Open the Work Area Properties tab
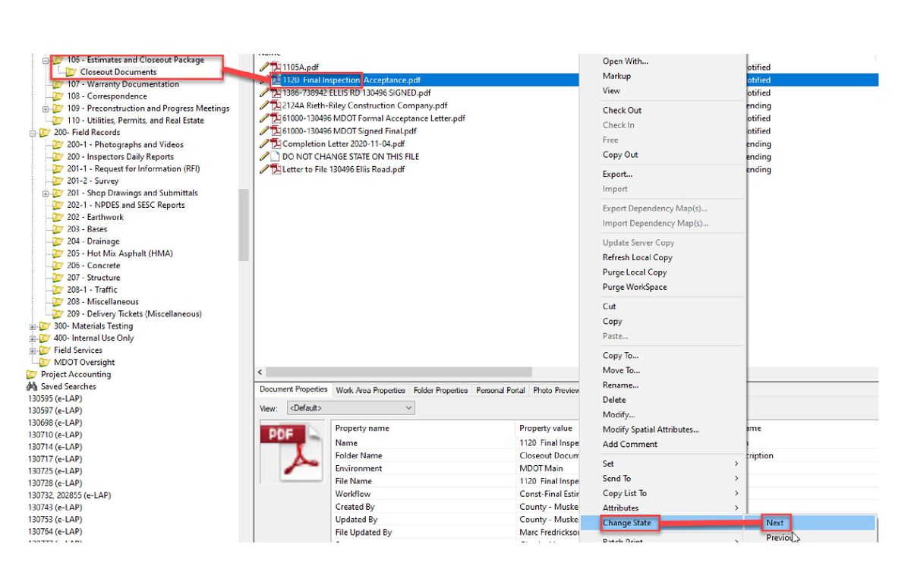 pos(370,391)
